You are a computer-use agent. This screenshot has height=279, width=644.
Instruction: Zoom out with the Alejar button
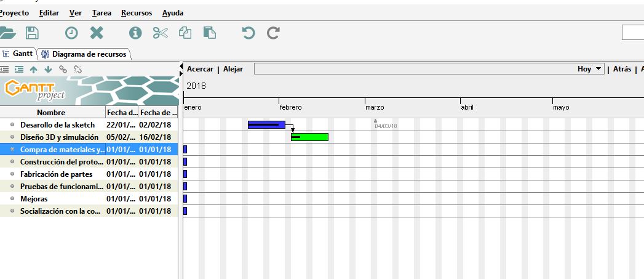pyautogui.click(x=233, y=69)
